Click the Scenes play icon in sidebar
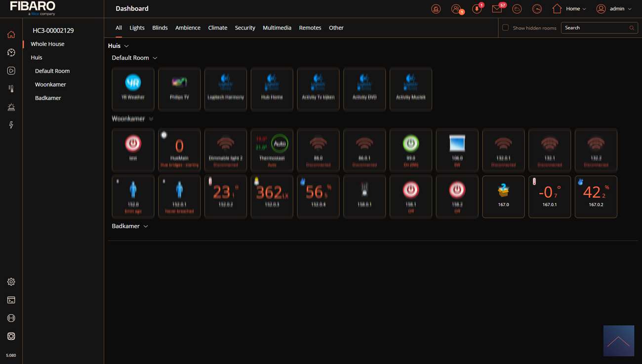This screenshot has height=364, width=642. (x=11, y=71)
